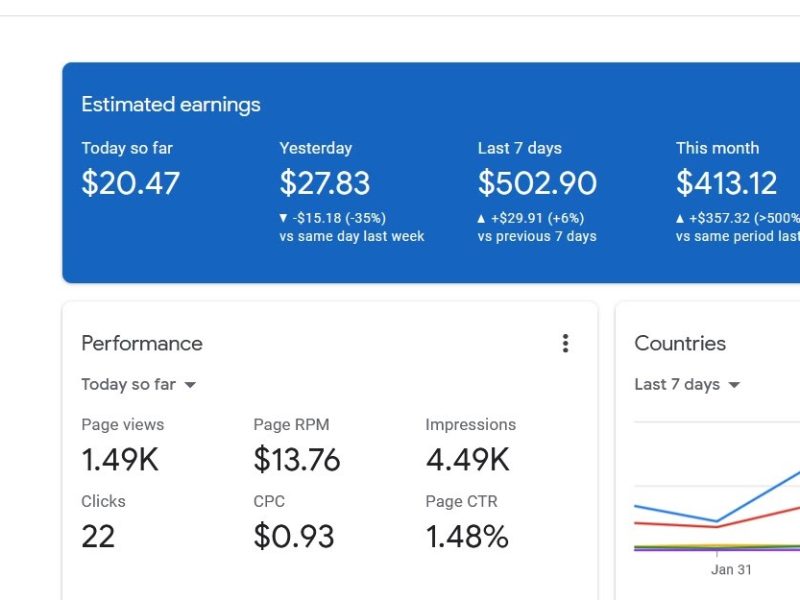Click the up arrow beside +$357.32
The width and height of the screenshot is (800, 600).
coord(680,218)
